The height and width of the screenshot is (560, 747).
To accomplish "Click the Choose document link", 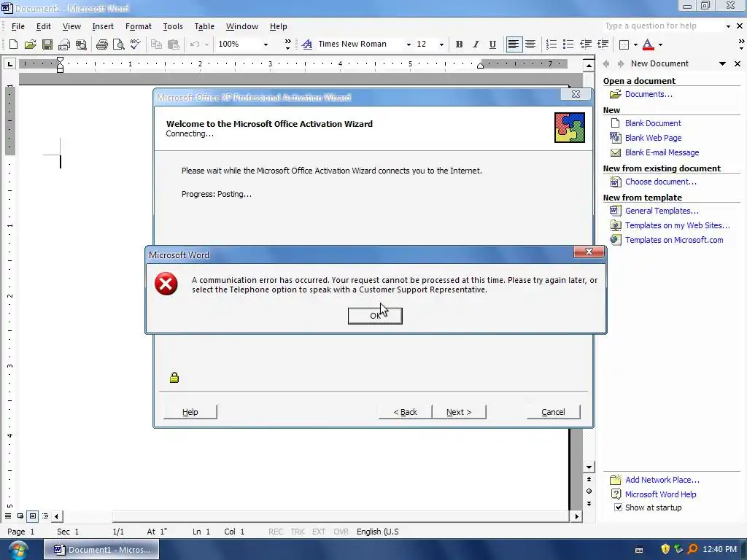I will point(660,182).
